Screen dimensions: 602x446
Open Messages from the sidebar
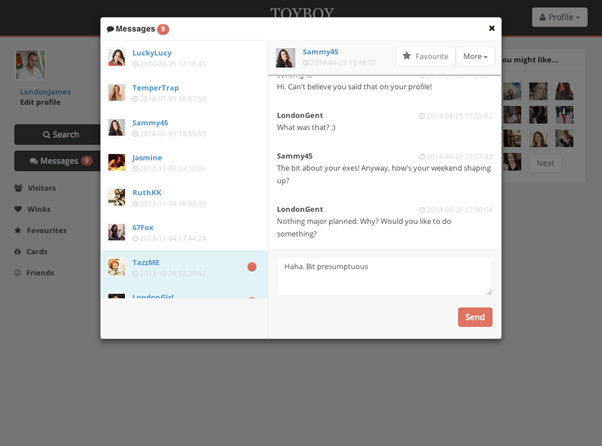(58, 161)
